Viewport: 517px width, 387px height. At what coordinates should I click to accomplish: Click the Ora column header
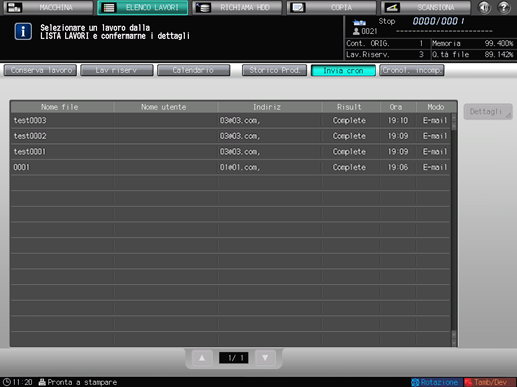[398, 107]
